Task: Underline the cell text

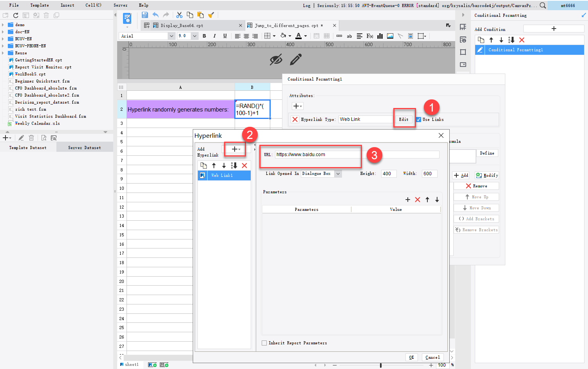Action: point(225,36)
